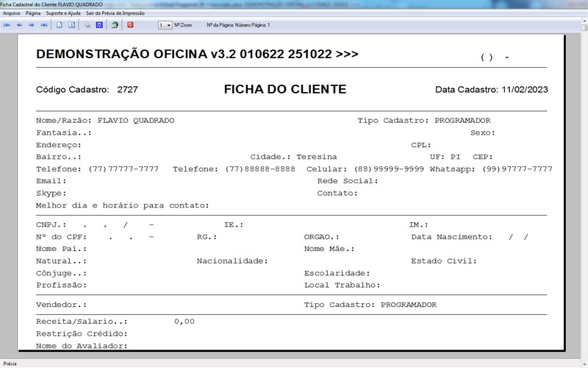Click the globe support icon
This screenshot has width=588, height=368.
click(115, 25)
